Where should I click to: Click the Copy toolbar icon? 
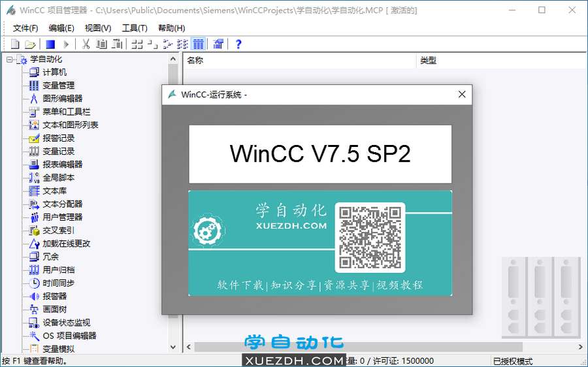click(x=101, y=44)
